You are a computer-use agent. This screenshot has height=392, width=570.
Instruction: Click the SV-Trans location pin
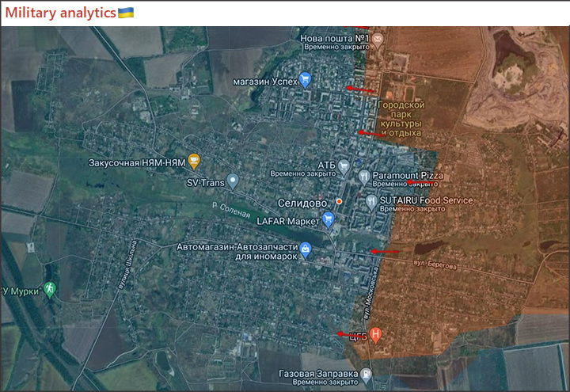pyautogui.click(x=232, y=181)
